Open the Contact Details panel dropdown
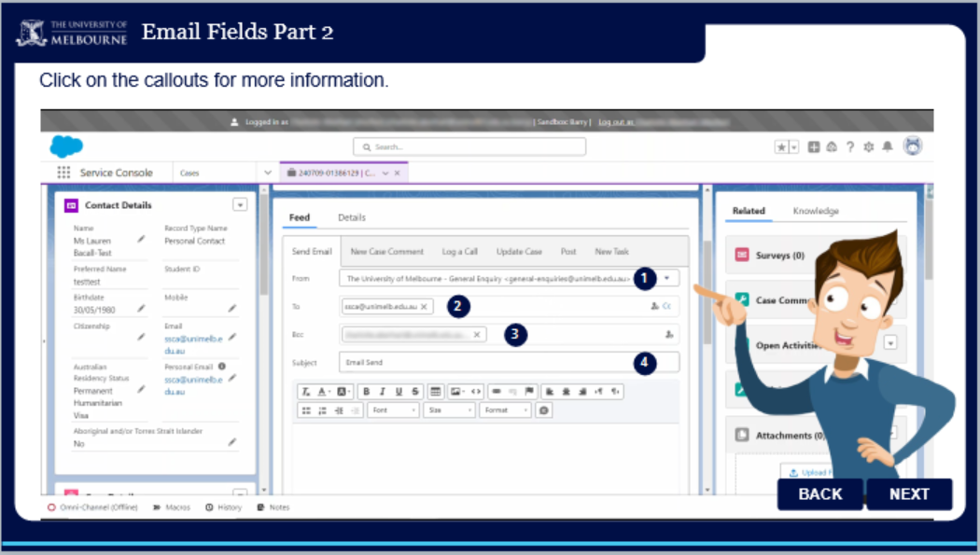Image resolution: width=980 pixels, height=555 pixels. click(x=240, y=204)
